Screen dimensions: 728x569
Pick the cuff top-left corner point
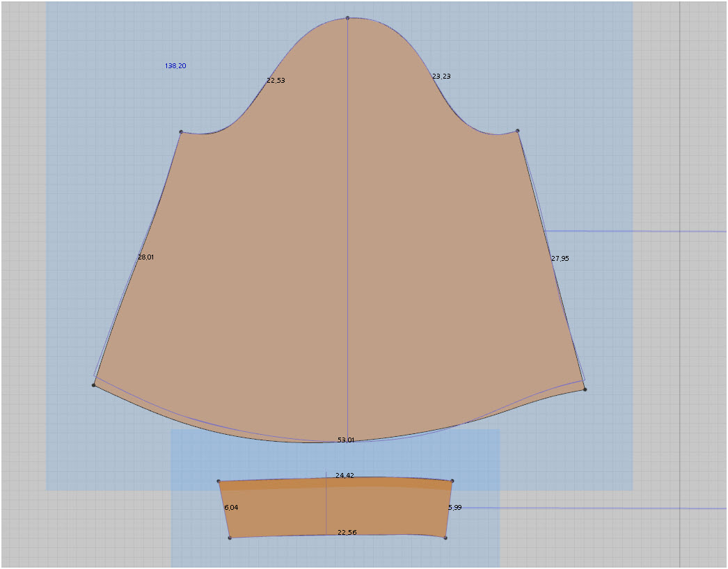pos(219,481)
